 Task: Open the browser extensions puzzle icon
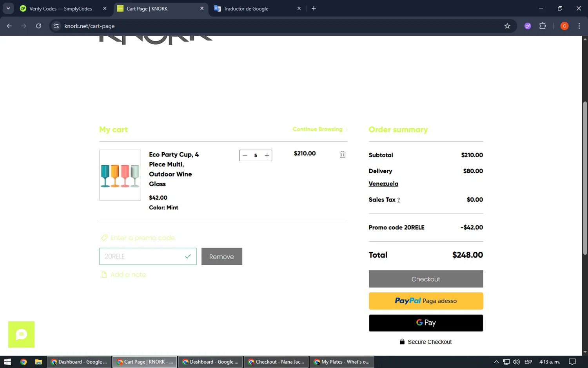click(x=543, y=26)
